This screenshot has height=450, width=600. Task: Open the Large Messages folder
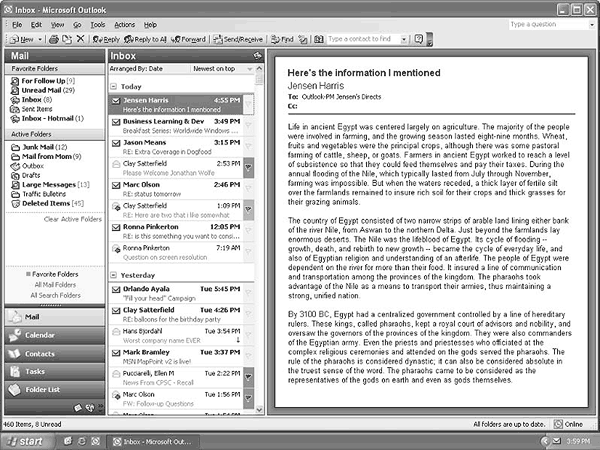[x=50, y=185]
